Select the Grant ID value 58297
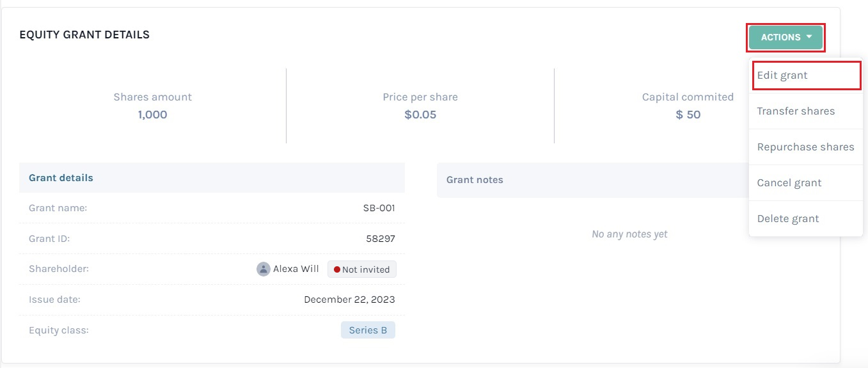 tap(380, 239)
